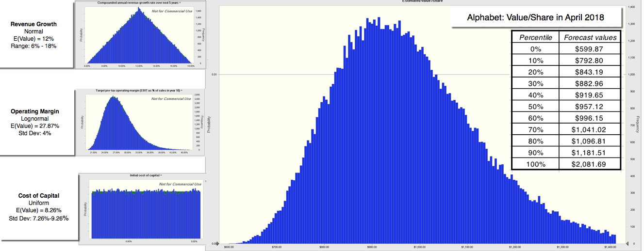Click the 'Uniform' distribution label
This screenshot has height=251, width=644.
39,203
